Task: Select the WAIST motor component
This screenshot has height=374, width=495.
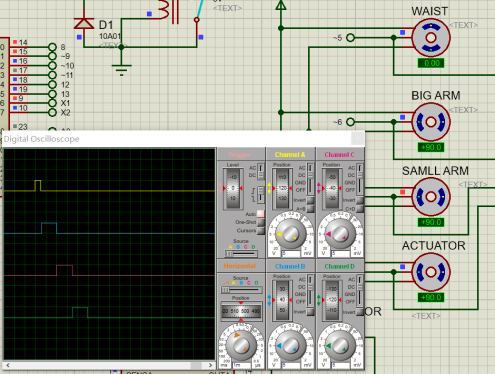Action: [x=431, y=37]
